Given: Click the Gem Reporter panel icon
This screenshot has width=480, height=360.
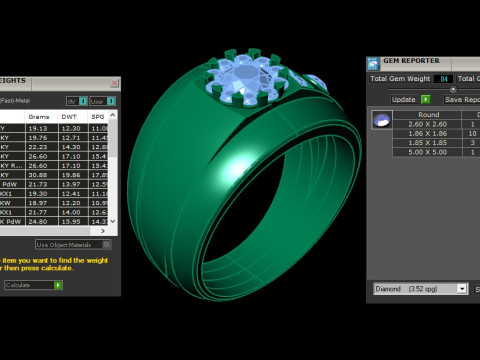Looking at the screenshot, I should [x=373, y=64].
